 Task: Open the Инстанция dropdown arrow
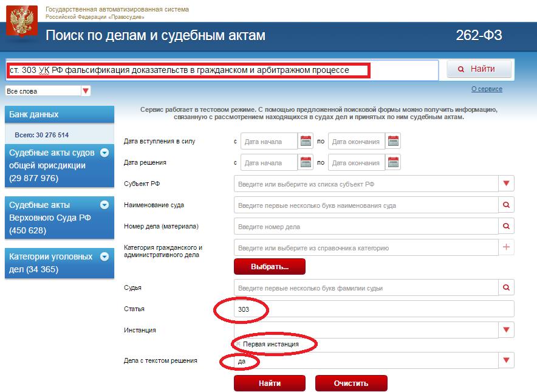(x=506, y=329)
